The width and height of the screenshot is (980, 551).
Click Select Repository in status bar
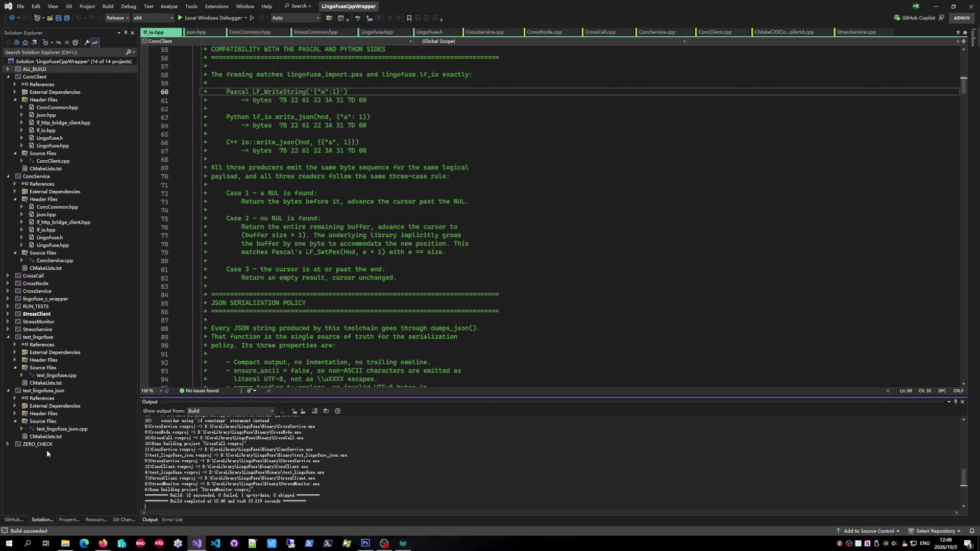(935, 531)
